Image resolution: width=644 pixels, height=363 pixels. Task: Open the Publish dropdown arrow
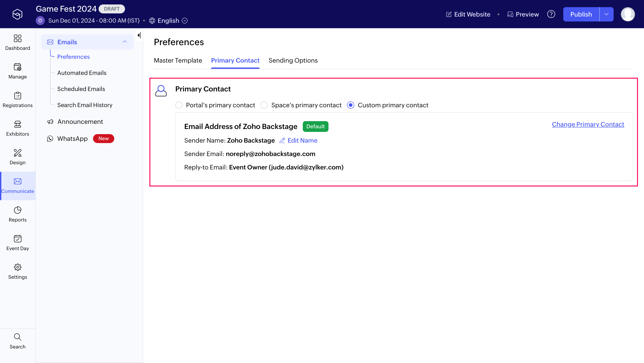(606, 14)
